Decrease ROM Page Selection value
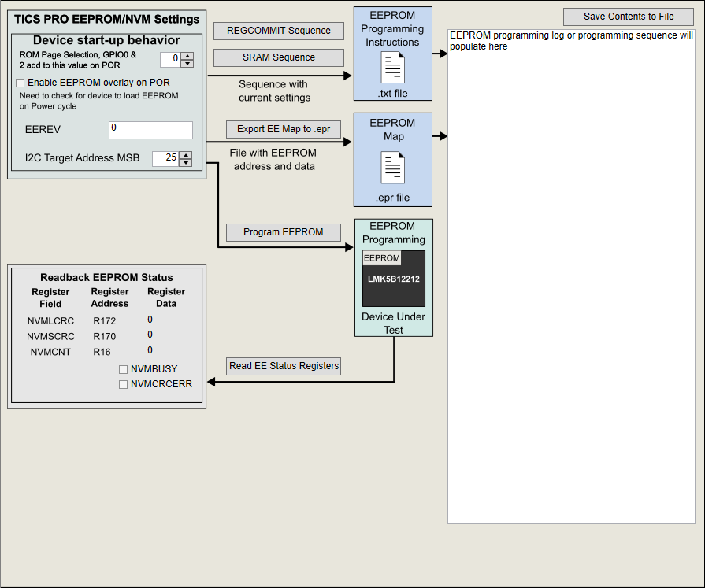The width and height of the screenshot is (705, 588). pyautogui.click(x=187, y=63)
